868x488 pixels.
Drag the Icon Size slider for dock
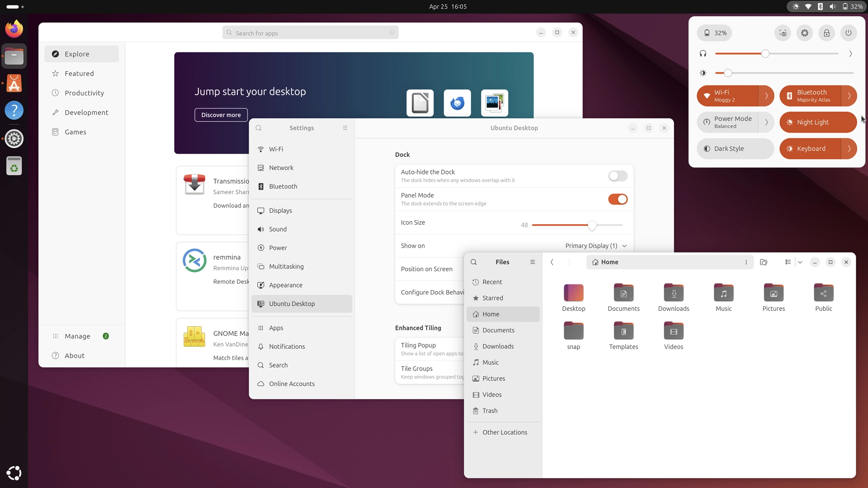click(x=591, y=225)
